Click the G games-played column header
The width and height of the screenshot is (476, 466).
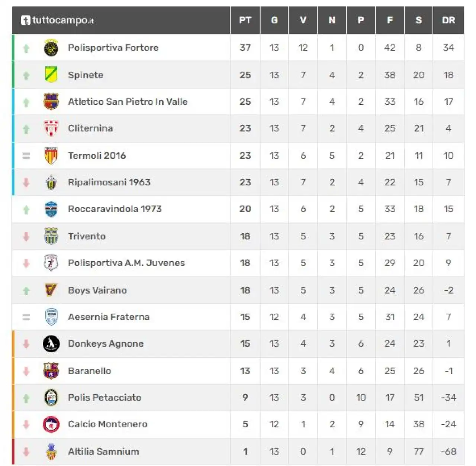click(x=274, y=20)
